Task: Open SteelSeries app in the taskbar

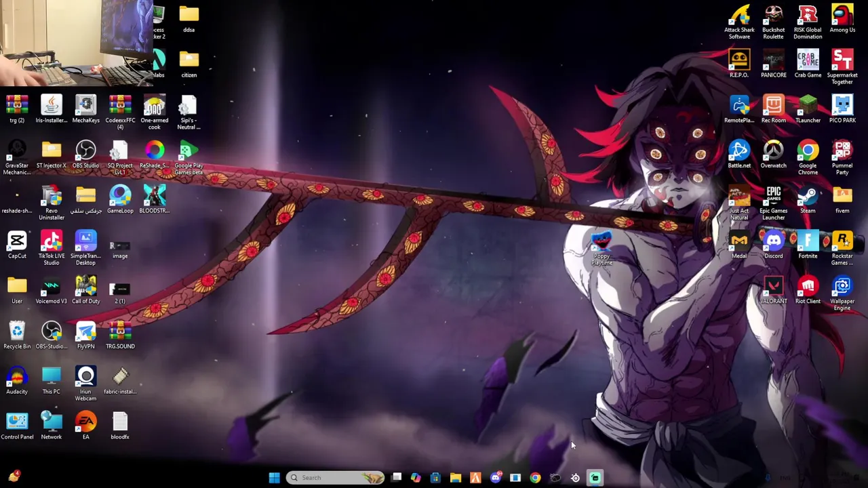Action: (575, 478)
